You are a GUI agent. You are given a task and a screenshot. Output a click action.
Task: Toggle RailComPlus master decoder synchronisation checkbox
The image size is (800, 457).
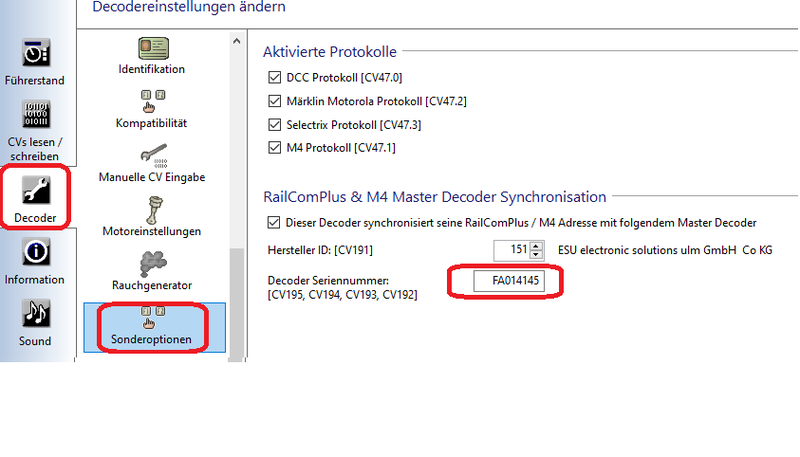(x=275, y=222)
